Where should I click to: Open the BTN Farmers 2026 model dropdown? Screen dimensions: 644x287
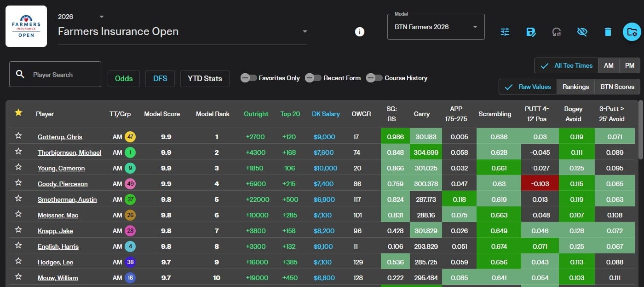tap(436, 27)
